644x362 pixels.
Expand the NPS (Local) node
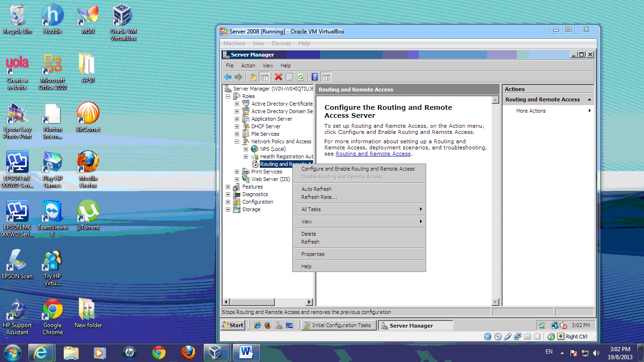pos(246,149)
